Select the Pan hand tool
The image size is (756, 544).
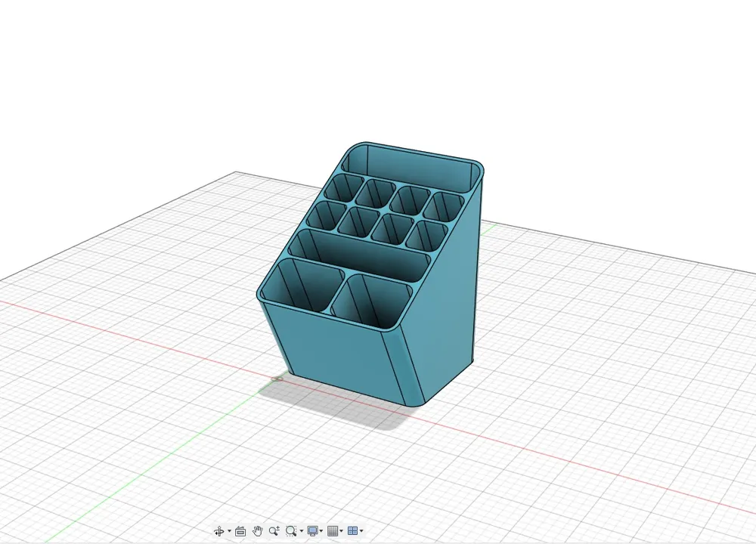[x=258, y=531]
